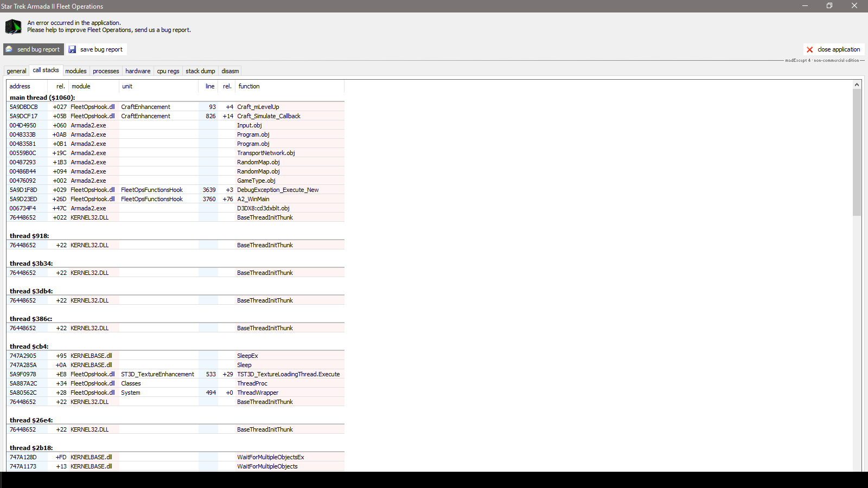The width and height of the screenshot is (868, 488).
Task: Click the line column header
Action: click(208, 86)
